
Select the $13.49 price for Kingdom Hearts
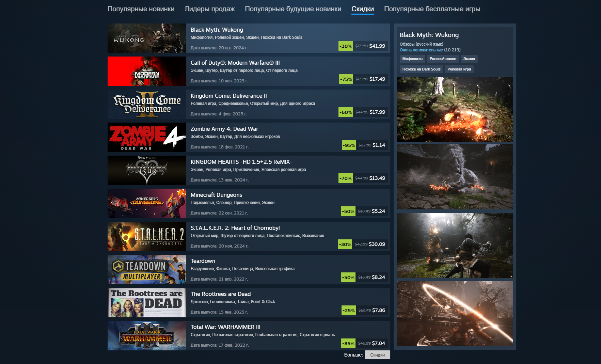point(377,178)
